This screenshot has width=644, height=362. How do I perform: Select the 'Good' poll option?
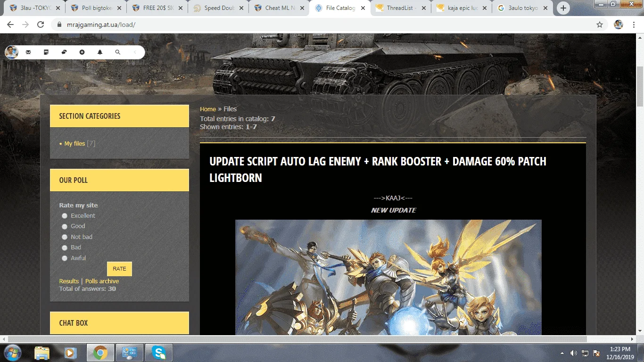point(65,226)
